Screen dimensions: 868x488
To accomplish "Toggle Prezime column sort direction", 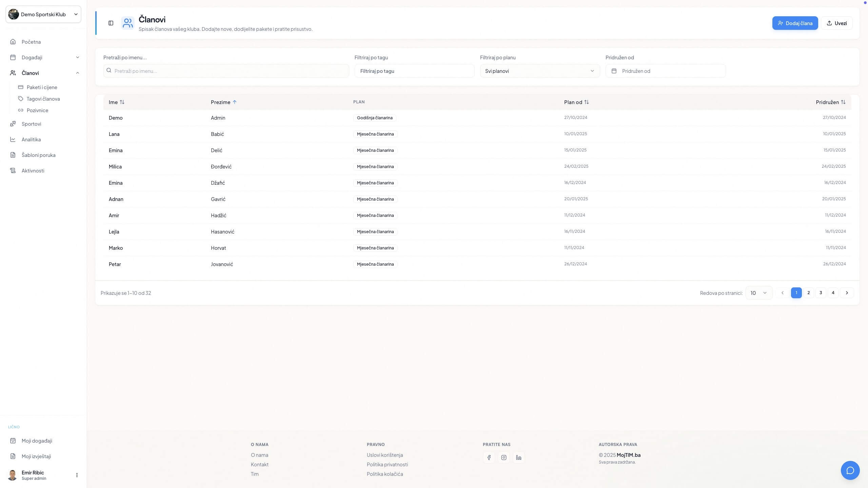I will tap(224, 102).
